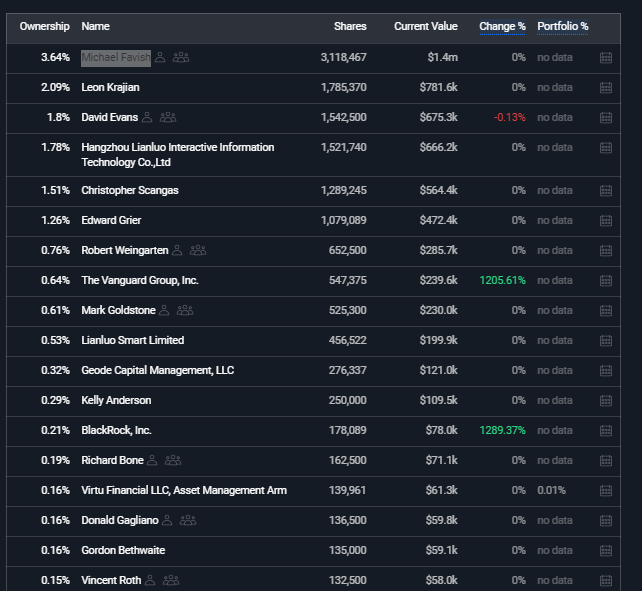
Task: Open calendar icon in Gordon Bethwaite row
Action: (606, 550)
